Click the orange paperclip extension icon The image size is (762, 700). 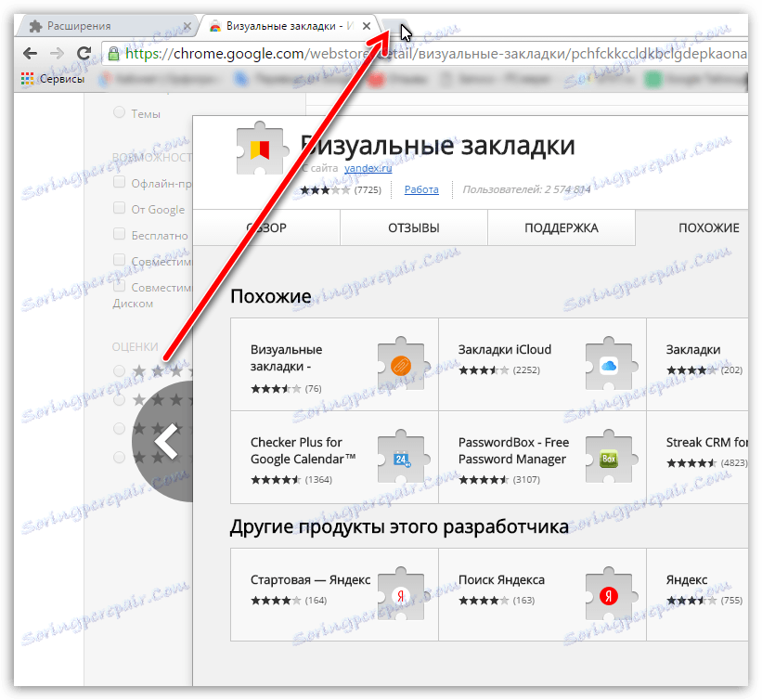click(x=401, y=365)
